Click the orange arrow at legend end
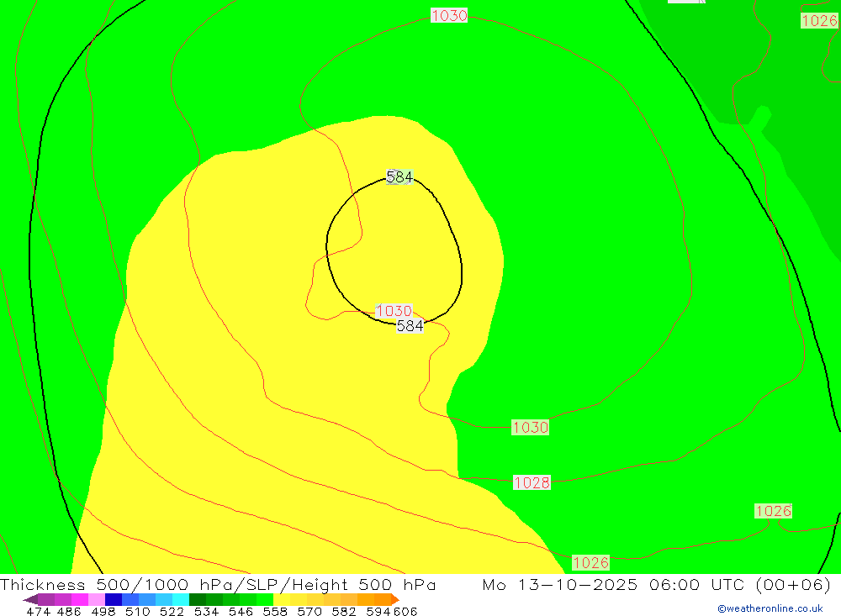 click(x=395, y=599)
